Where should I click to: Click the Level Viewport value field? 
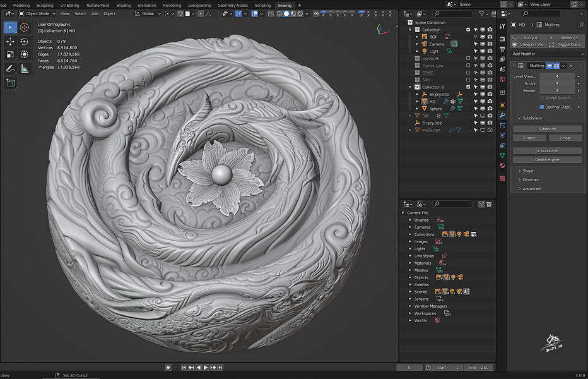pyautogui.click(x=556, y=76)
